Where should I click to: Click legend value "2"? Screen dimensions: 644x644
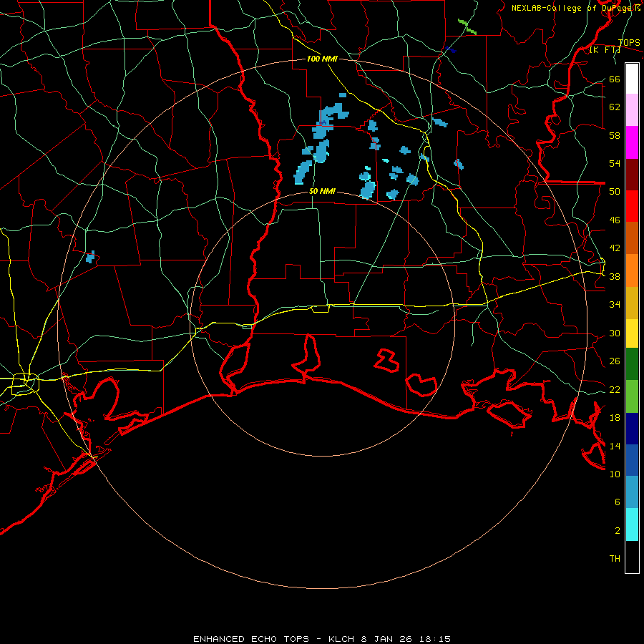point(617,530)
